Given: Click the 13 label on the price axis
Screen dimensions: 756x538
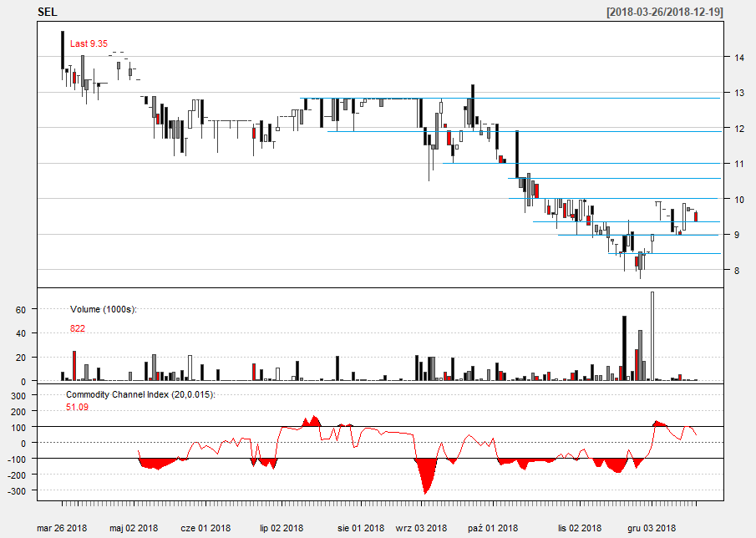Looking at the screenshot, I should [739, 93].
